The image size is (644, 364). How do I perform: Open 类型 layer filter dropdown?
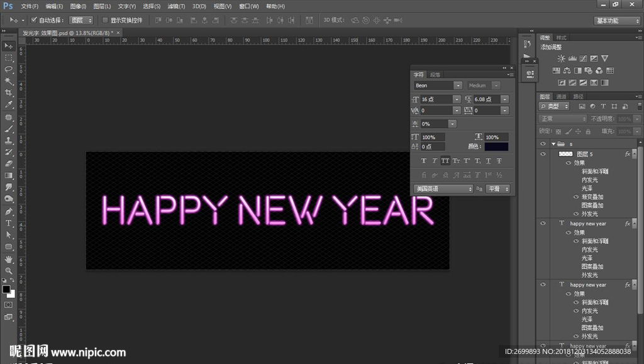tap(554, 106)
